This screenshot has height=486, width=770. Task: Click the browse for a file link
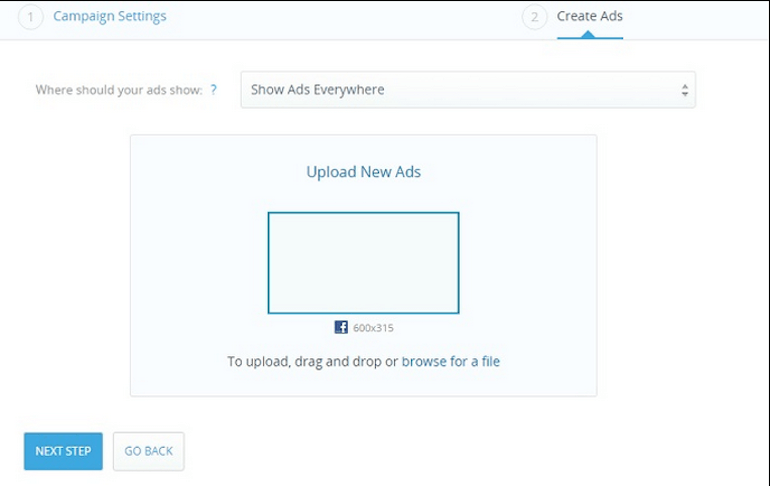pos(450,361)
